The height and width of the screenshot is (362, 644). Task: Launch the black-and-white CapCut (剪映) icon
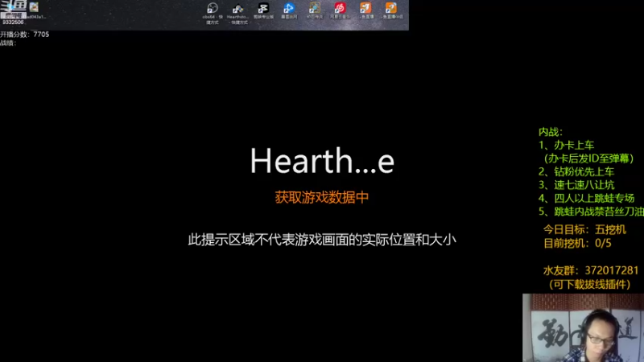pyautogui.click(x=263, y=8)
